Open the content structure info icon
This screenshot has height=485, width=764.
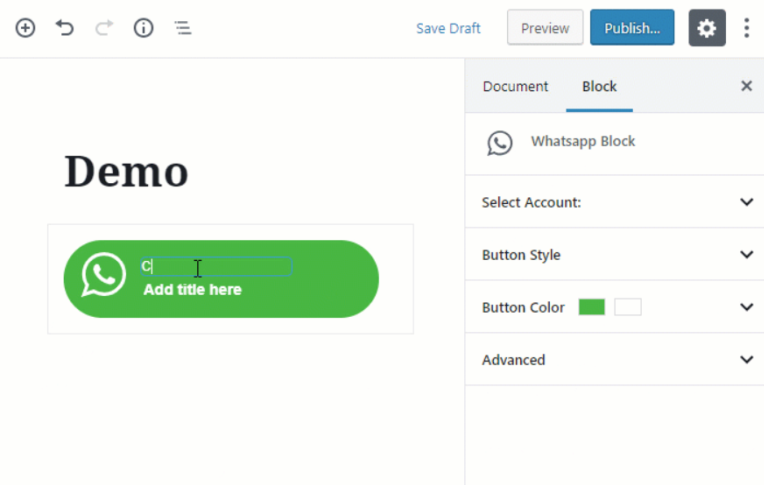tap(144, 28)
